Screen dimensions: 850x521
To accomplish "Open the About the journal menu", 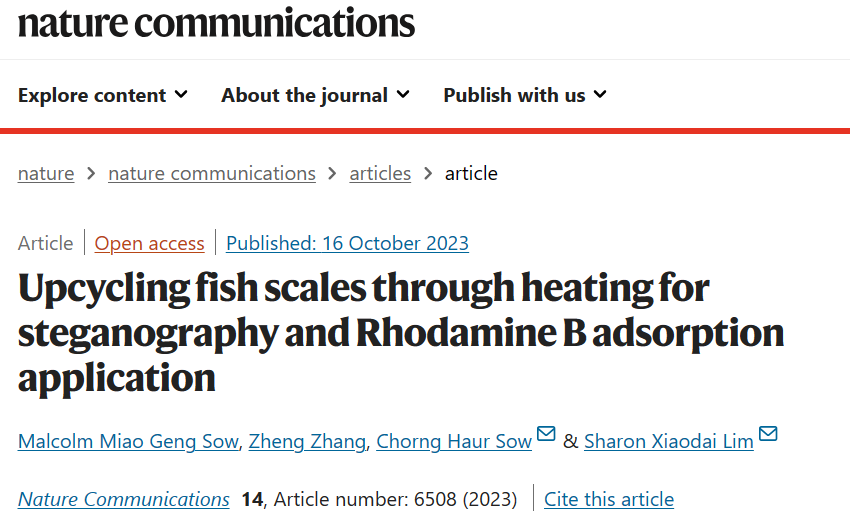I will [315, 95].
